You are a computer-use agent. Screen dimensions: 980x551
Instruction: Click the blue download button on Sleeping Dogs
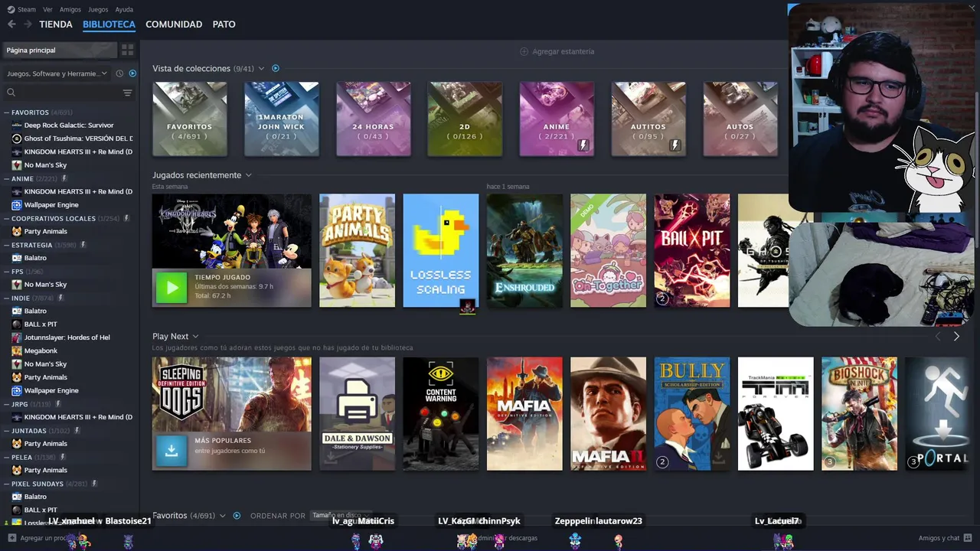(171, 452)
